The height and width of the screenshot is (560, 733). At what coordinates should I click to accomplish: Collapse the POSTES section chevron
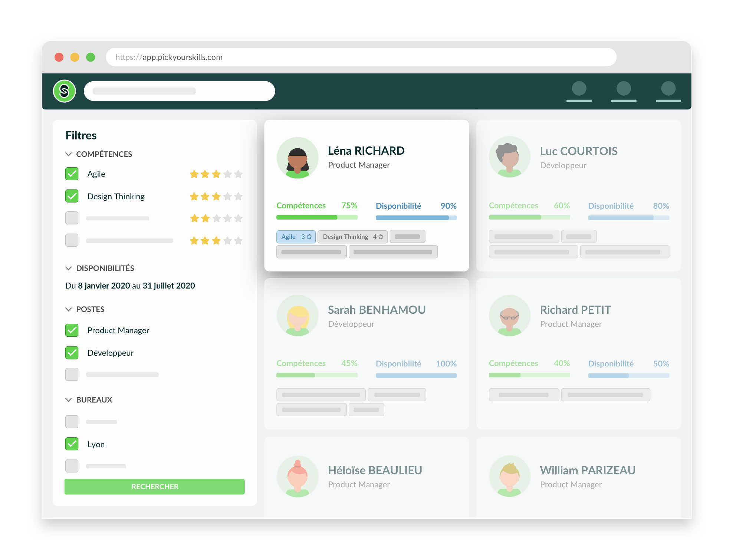point(68,309)
